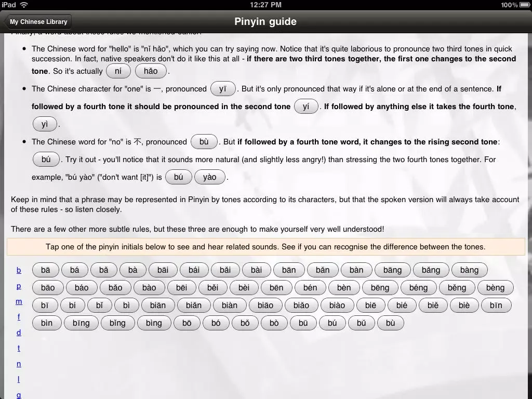This screenshot has width=532, height=399.
Task: Tap the 'bái' pinyin button
Action: point(194,270)
